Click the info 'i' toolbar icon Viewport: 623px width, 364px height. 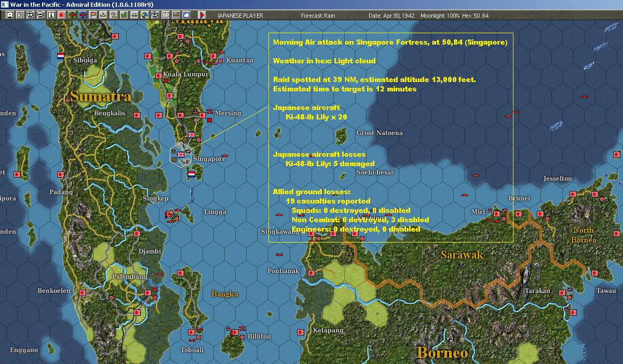[x=51, y=15]
